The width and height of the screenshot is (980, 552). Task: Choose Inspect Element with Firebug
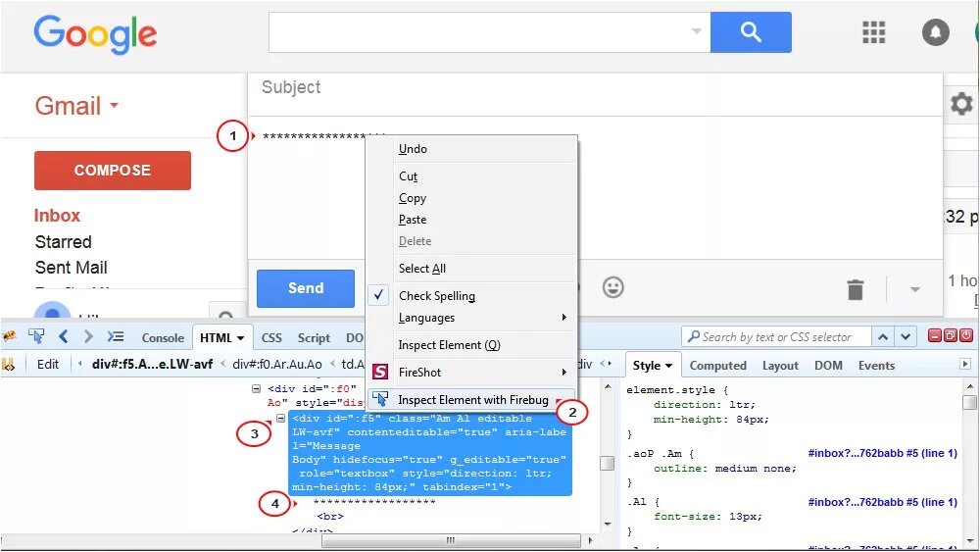point(473,399)
